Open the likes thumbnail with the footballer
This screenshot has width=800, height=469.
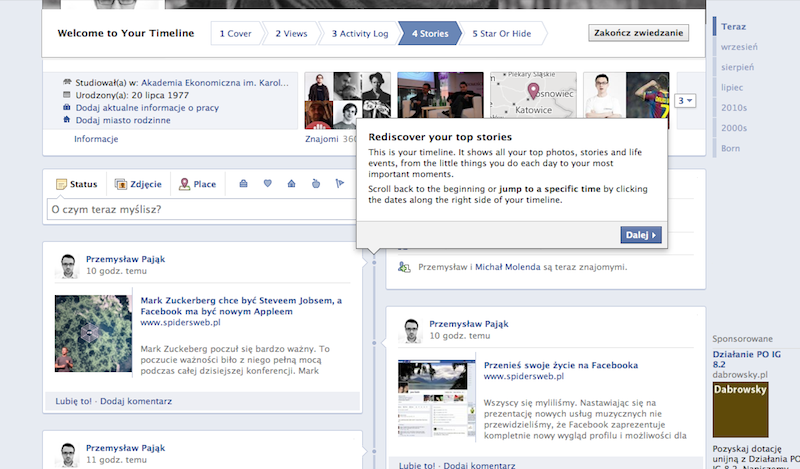click(x=626, y=95)
